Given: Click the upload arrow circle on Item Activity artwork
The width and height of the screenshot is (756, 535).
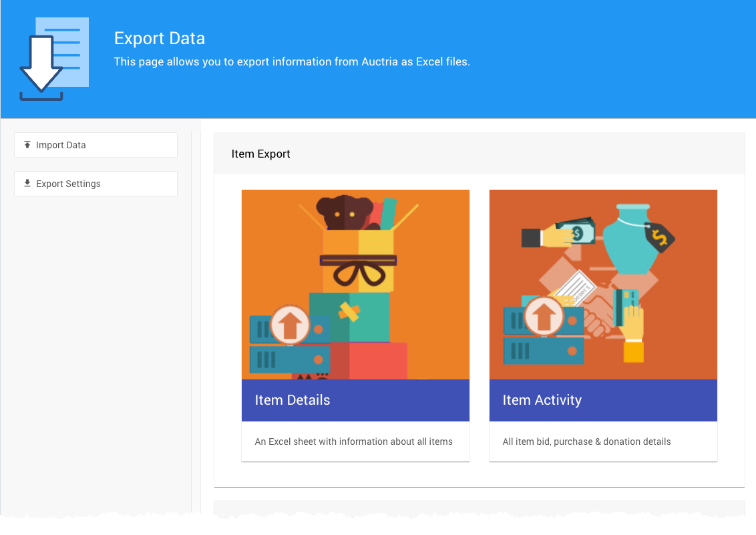Looking at the screenshot, I should (x=544, y=316).
